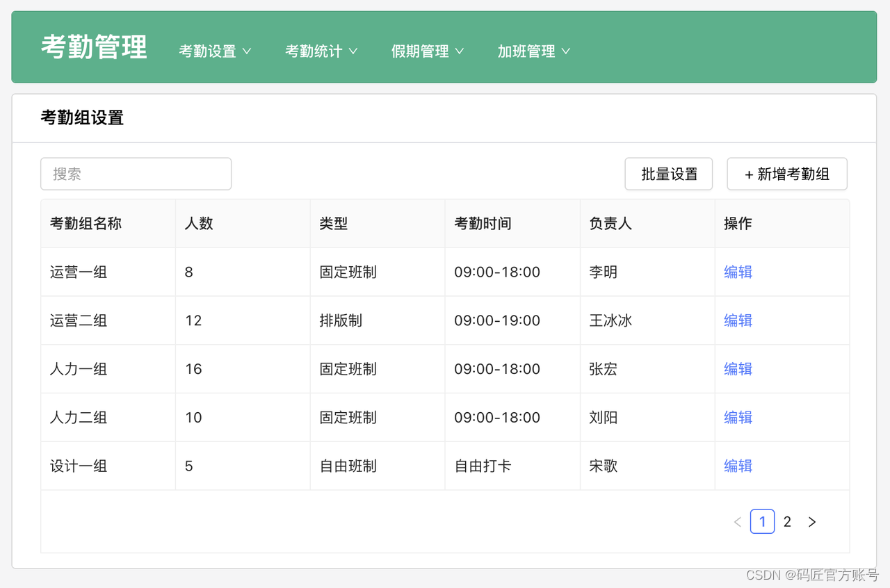890x588 pixels.
Task: Edit the 运营二组 row
Action: [738, 320]
